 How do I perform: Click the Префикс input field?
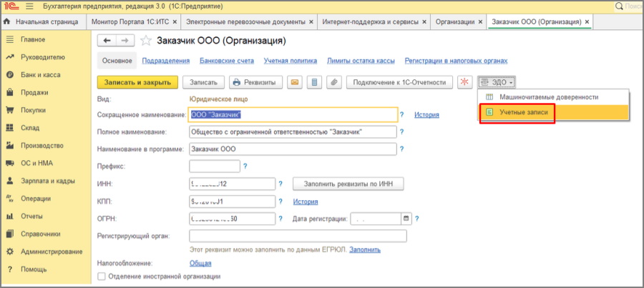[x=215, y=167]
